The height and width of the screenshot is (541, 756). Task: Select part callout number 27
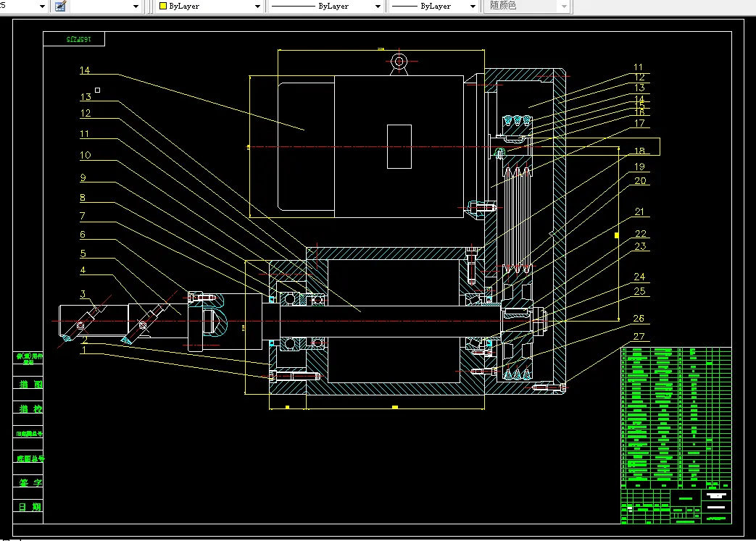pyautogui.click(x=639, y=336)
